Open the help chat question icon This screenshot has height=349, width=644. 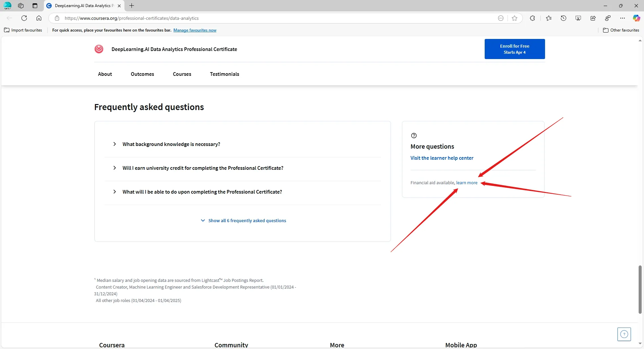[624, 334]
